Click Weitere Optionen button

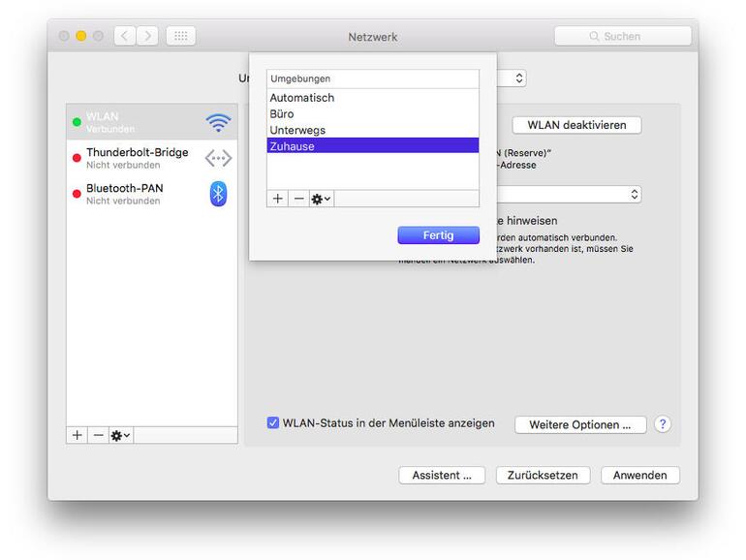(x=580, y=425)
